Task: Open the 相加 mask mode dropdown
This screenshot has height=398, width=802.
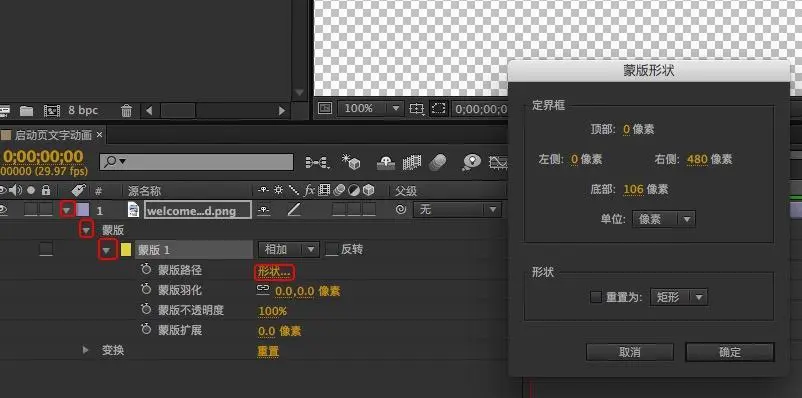Action: (x=289, y=250)
